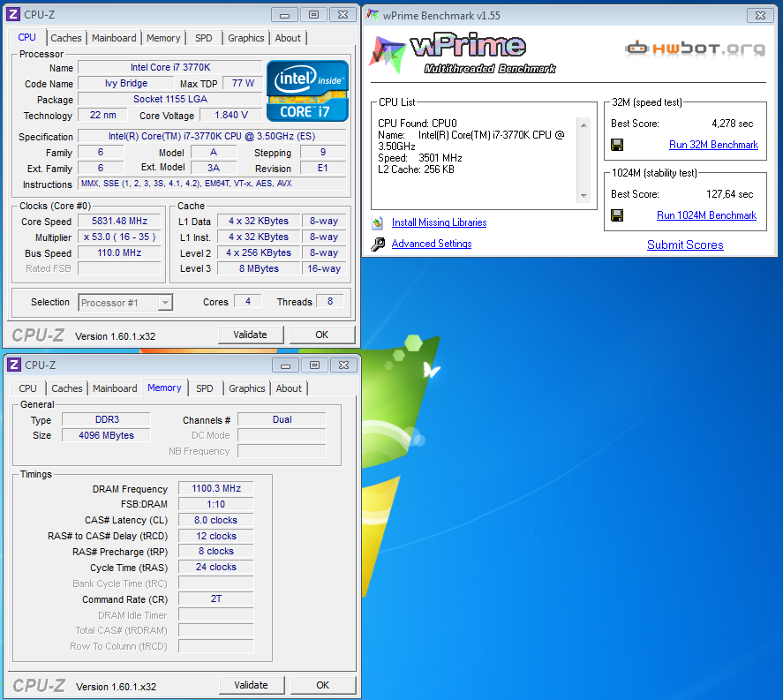Maximize the top CPU-Z window
This screenshot has height=700, width=783.
(313, 15)
